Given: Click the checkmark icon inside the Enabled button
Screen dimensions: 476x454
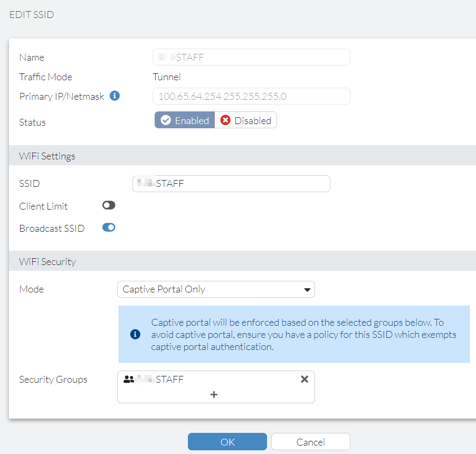Looking at the screenshot, I should tap(165, 120).
